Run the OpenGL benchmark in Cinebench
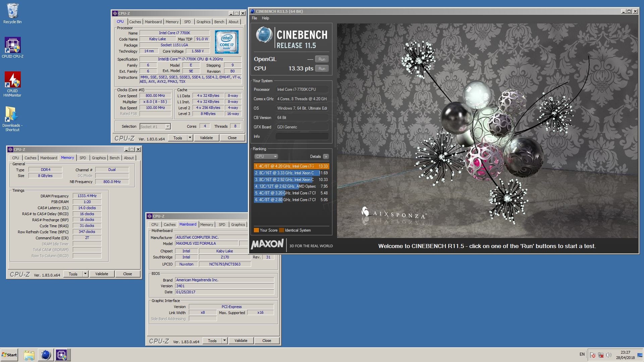 (322, 59)
